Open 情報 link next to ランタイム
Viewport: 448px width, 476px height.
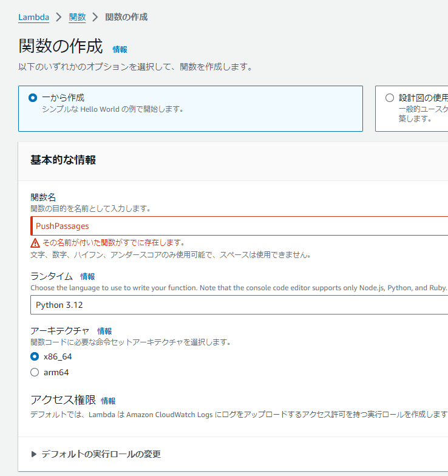click(x=87, y=277)
